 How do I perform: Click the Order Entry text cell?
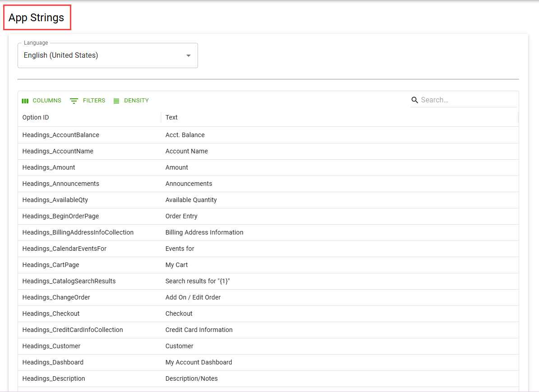click(x=181, y=216)
